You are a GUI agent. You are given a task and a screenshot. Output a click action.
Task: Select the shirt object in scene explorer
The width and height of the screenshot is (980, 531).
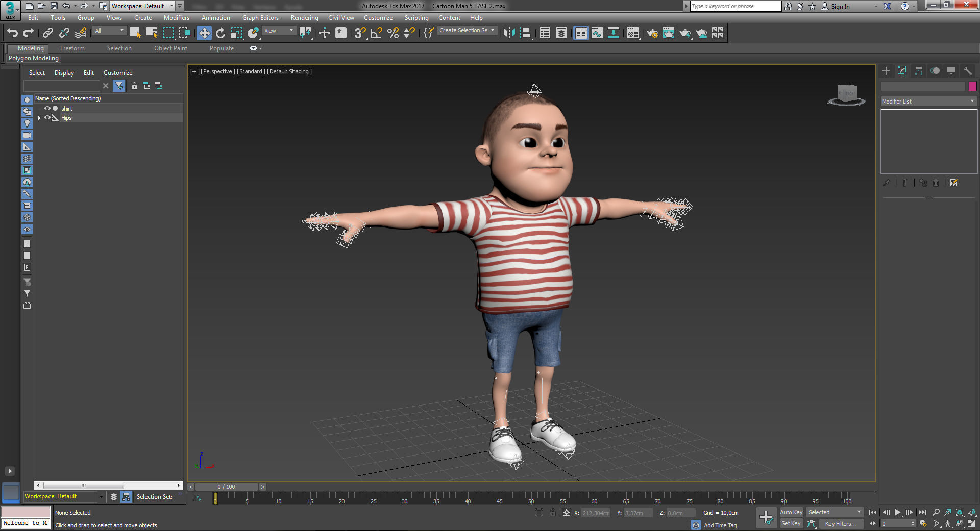(67, 109)
